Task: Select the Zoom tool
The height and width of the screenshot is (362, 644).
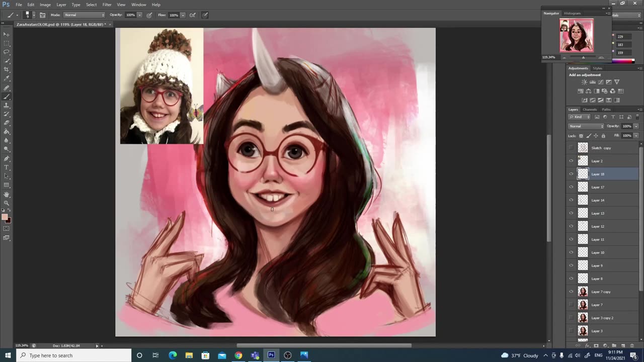Action: click(x=7, y=203)
